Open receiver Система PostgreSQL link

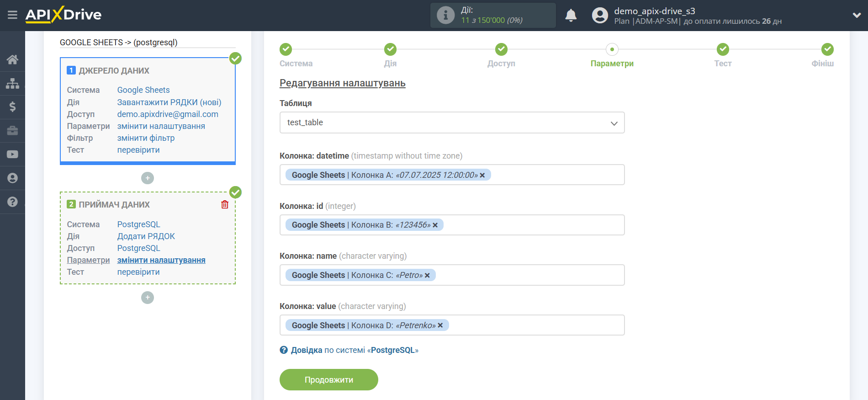pyautogui.click(x=138, y=224)
